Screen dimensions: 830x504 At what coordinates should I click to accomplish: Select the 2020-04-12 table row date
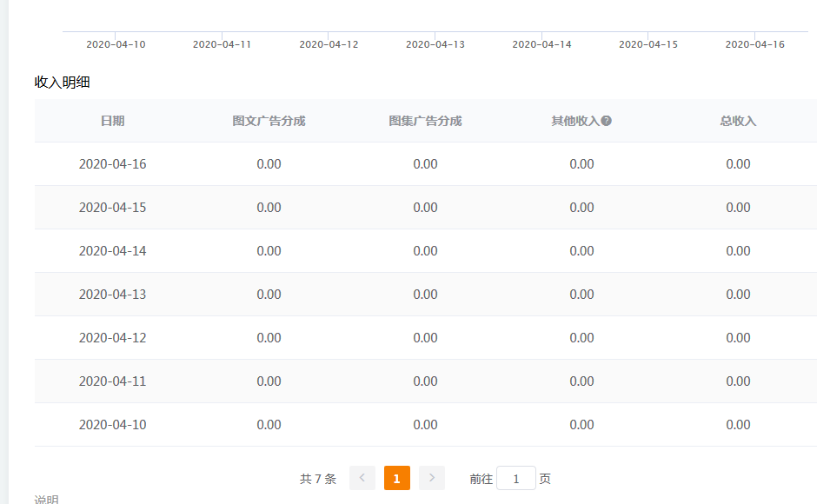click(x=112, y=338)
